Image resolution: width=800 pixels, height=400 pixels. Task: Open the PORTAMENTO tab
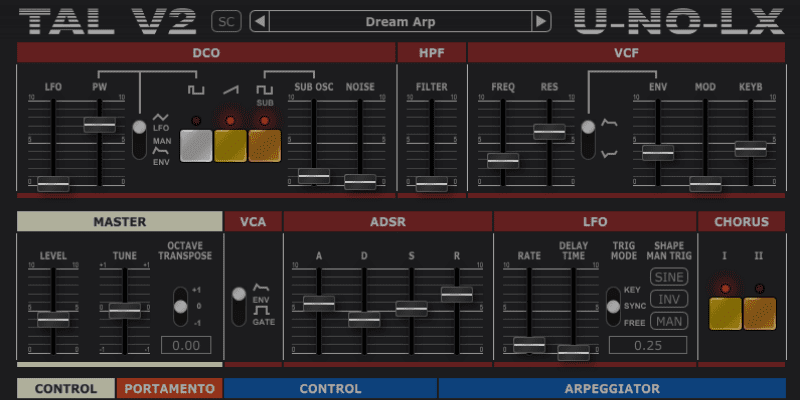169,389
